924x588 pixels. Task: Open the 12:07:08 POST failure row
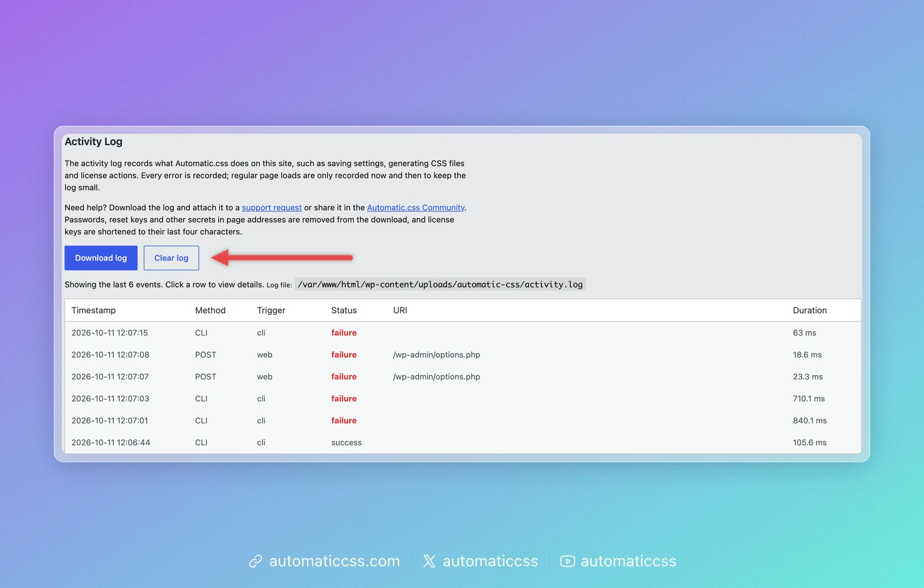coord(463,354)
